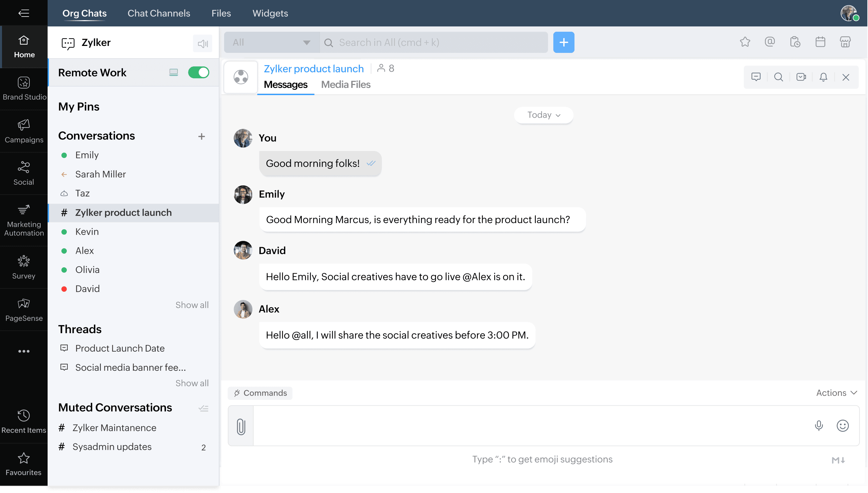Click the blue plus button near search
The image size is (868, 493).
pyautogui.click(x=564, y=42)
